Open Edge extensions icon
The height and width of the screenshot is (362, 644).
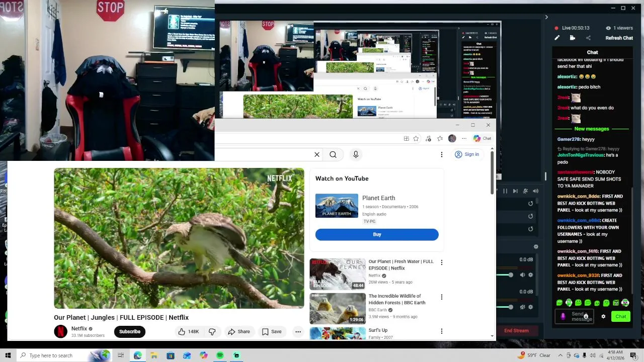click(428, 139)
